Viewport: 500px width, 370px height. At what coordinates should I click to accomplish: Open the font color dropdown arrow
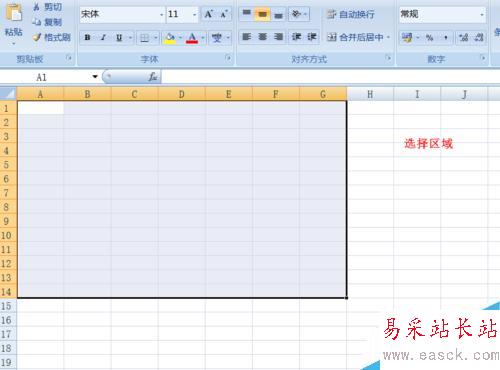203,38
